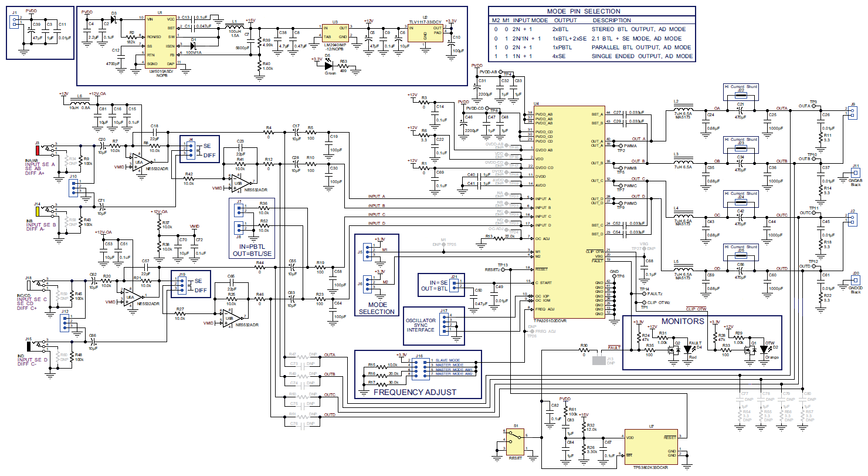868x476 pixels.
Task: Click the MASTER MODE AM2 pin label
Action: point(453,374)
